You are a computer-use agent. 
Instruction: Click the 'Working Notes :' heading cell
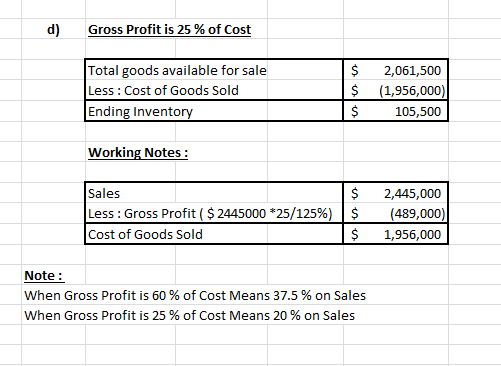[x=138, y=153]
